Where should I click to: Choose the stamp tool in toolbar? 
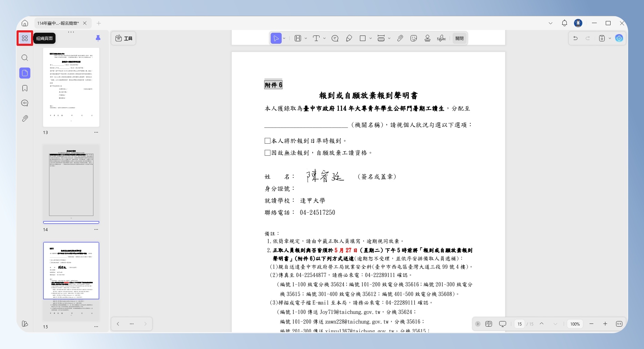[x=427, y=38]
